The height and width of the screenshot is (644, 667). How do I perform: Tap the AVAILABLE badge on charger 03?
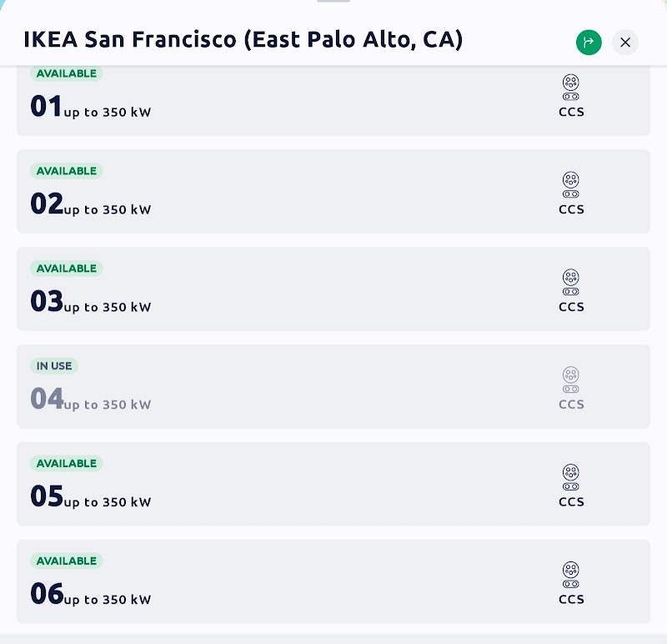[x=67, y=269]
